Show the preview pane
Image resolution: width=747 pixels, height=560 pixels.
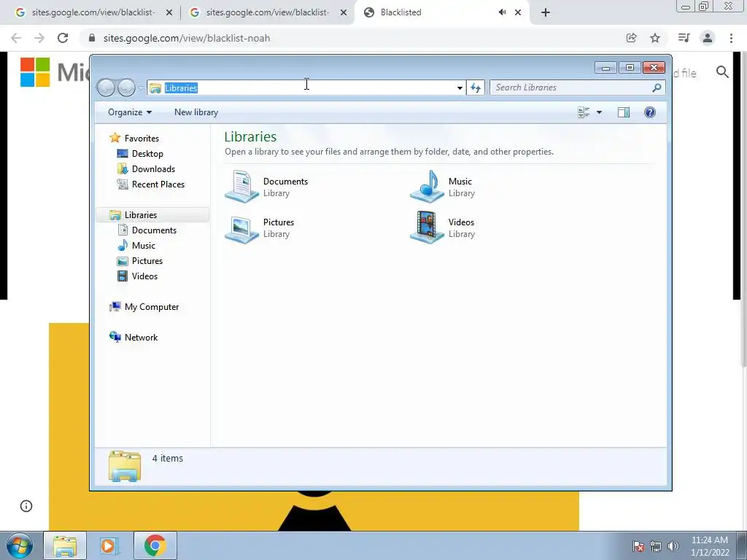623,112
